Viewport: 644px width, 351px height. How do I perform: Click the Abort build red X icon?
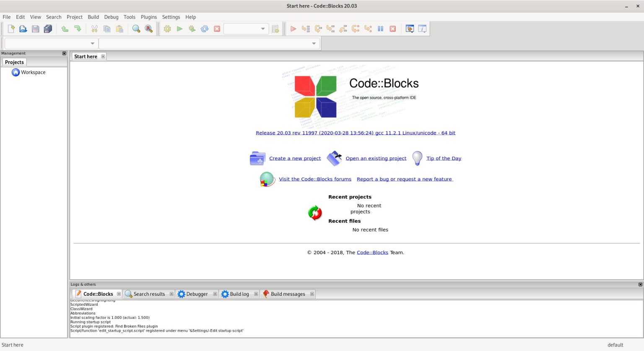point(217,29)
